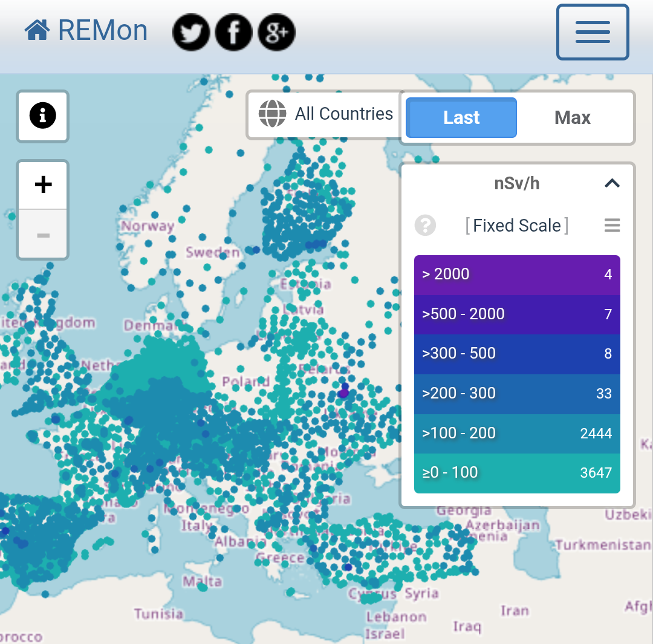Select the >500 - 2000 legend band
Screen dimensions: 653x644
(x=517, y=314)
